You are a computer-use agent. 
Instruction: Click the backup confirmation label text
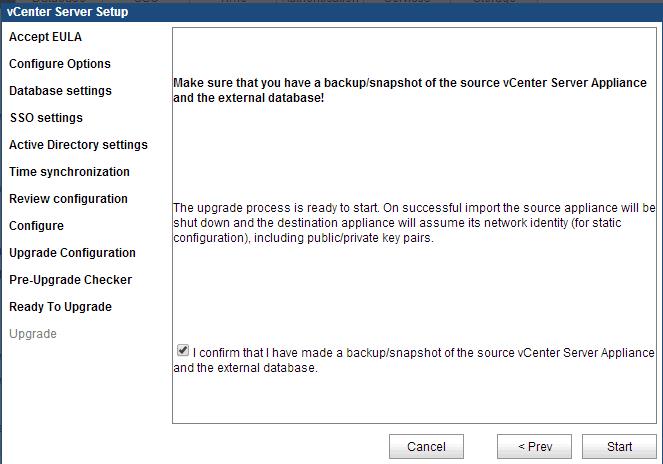(x=414, y=360)
